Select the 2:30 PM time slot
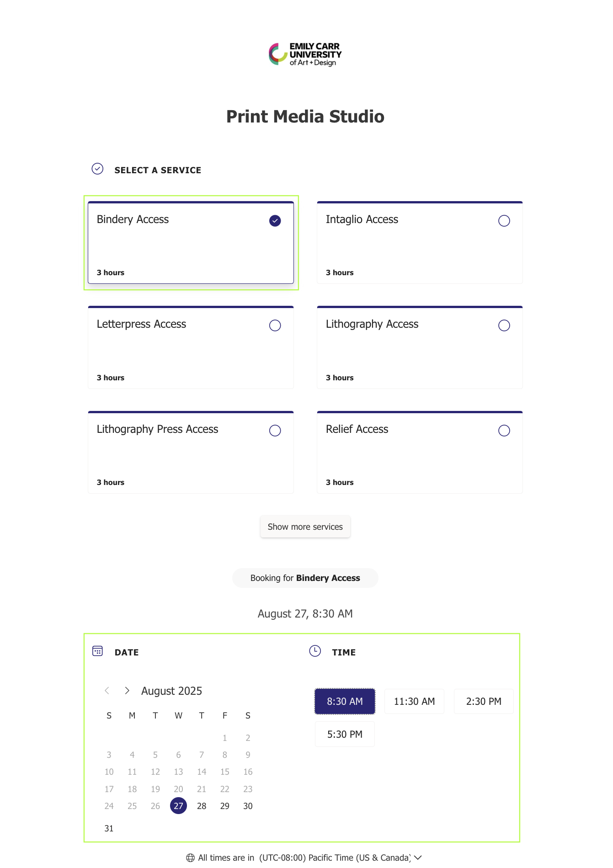This screenshot has height=868, width=613. 483,701
